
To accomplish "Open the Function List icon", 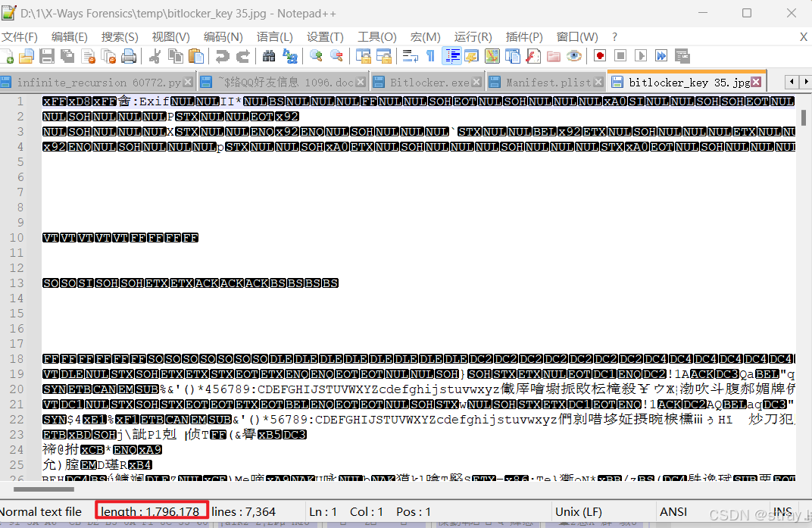I will click(533, 56).
